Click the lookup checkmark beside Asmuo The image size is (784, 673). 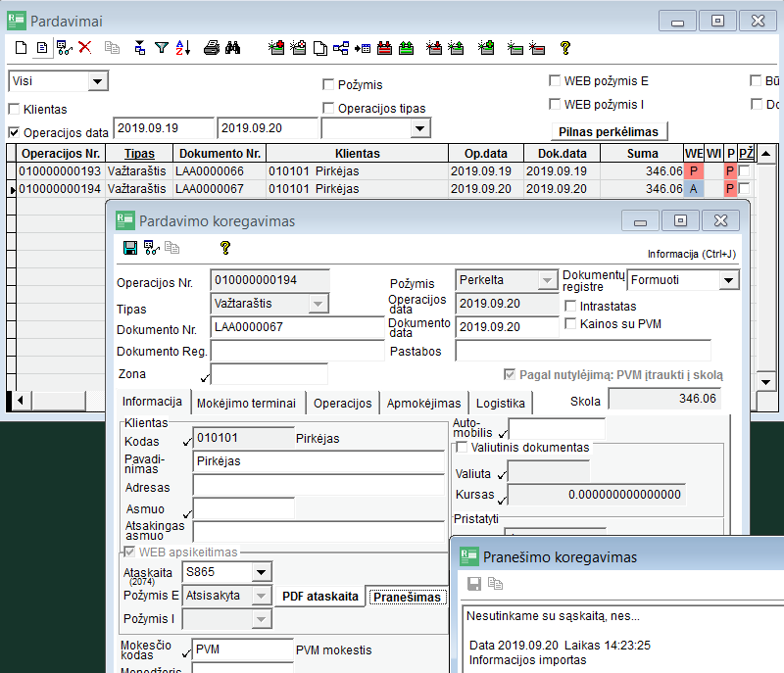pos(187,513)
